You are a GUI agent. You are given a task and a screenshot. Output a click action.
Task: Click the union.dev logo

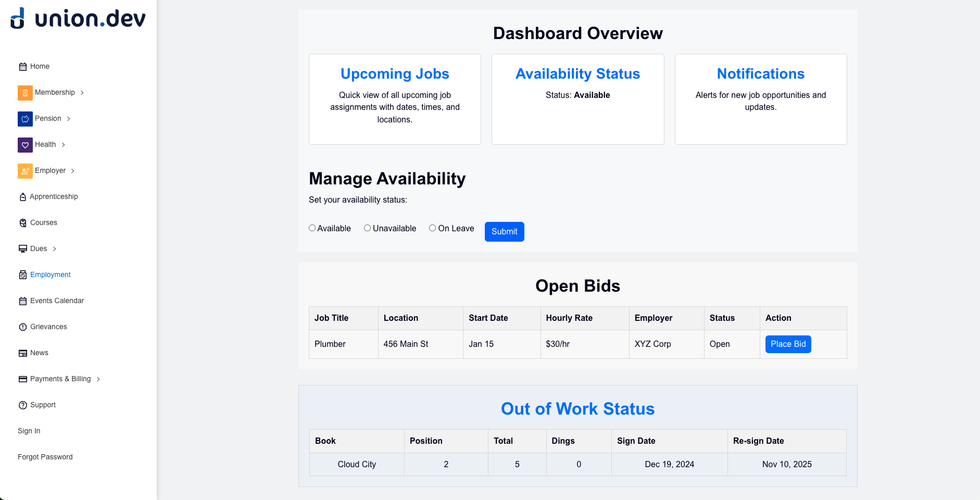78,19
